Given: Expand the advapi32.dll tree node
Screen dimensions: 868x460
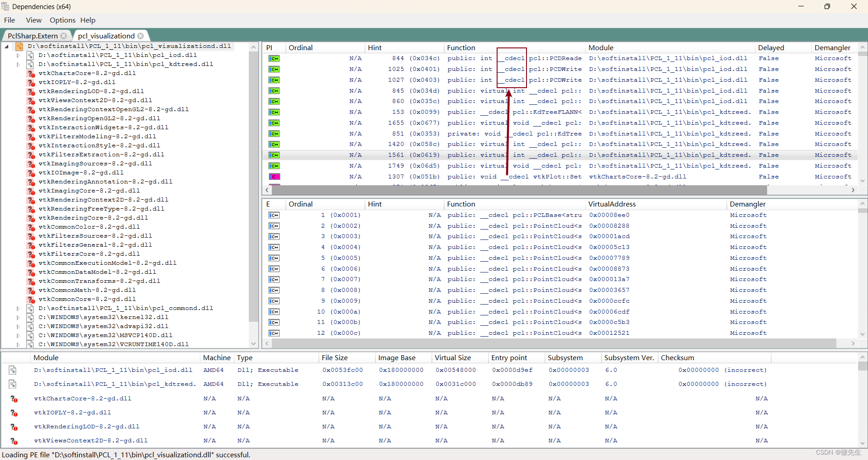Looking at the screenshot, I should [x=18, y=326].
